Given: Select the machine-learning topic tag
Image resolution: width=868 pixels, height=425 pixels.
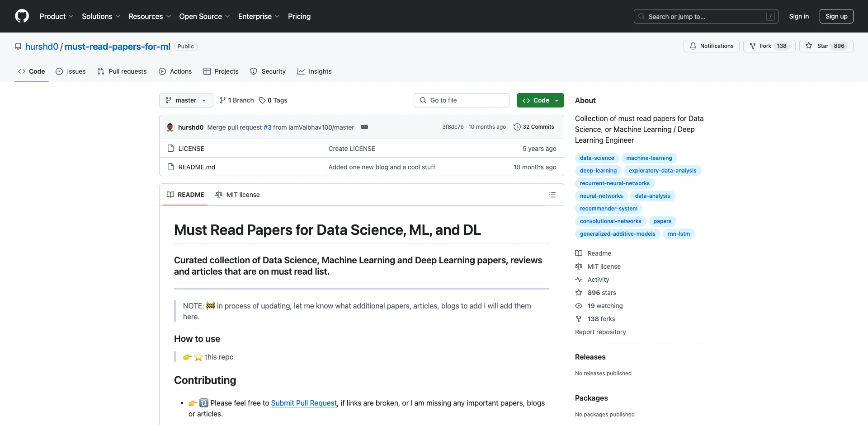Looking at the screenshot, I should 649,158.
